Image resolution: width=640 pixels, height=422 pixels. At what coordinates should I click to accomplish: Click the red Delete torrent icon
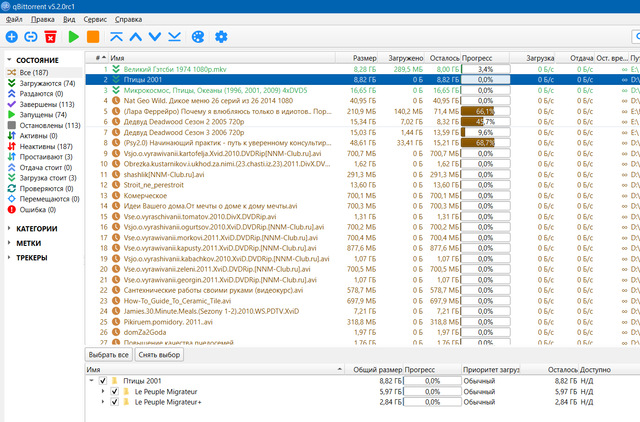51,37
